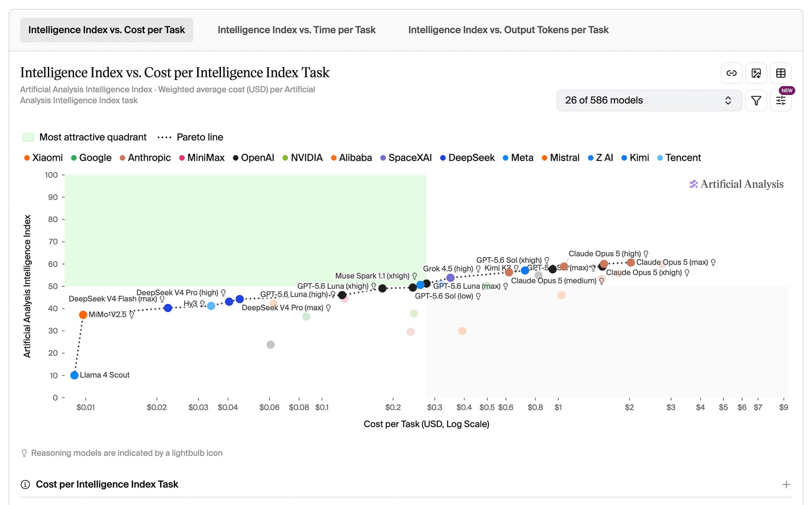The height and width of the screenshot is (505, 812).
Task: Open the 26 of 586 models dropdown
Action: pyautogui.click(x=649, y=100)
